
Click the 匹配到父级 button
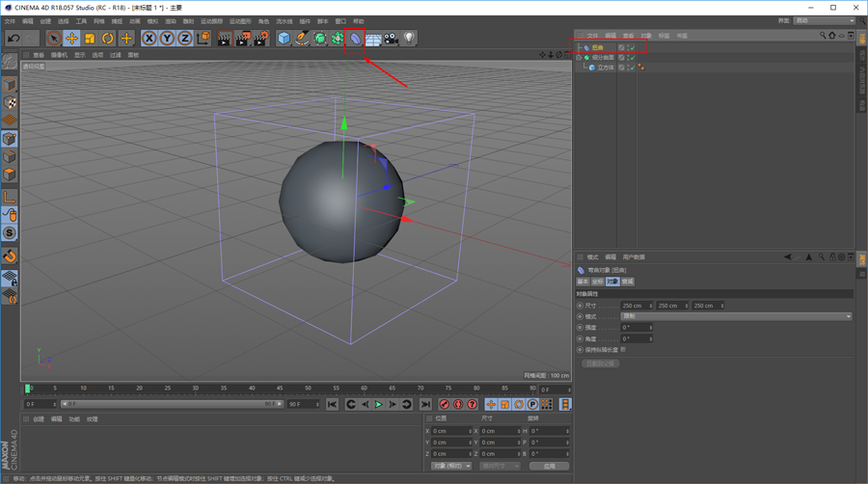[x=600, y=363]
